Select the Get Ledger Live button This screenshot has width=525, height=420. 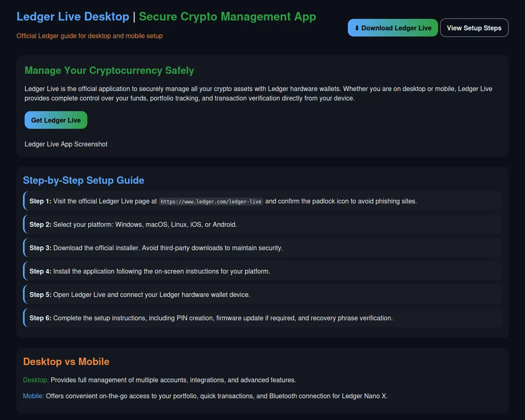pos(56,120)
